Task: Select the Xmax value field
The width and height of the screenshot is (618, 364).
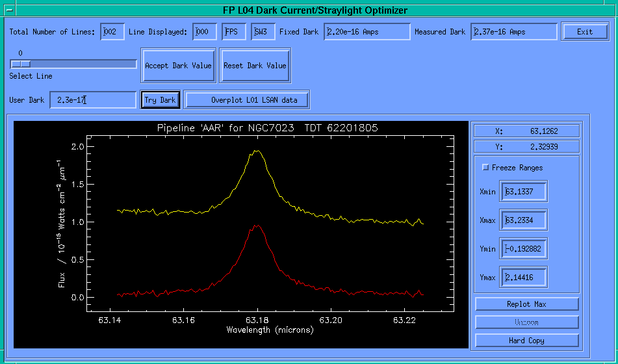Action: pos(523,220)
